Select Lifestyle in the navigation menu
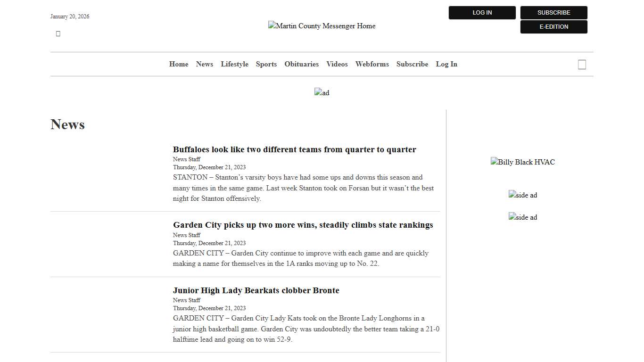644x362 pixels. (234, 64)
